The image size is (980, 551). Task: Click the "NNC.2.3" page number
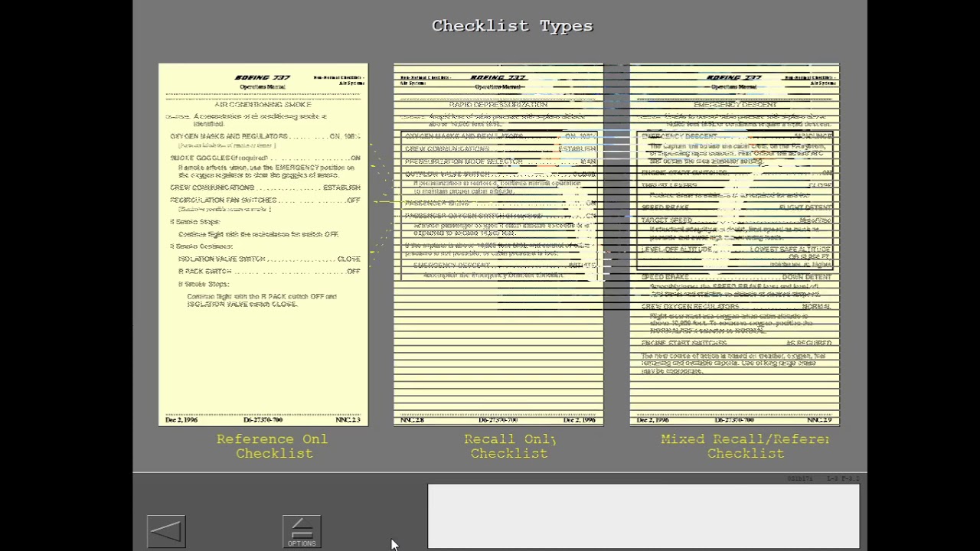(x=348, y=420)
